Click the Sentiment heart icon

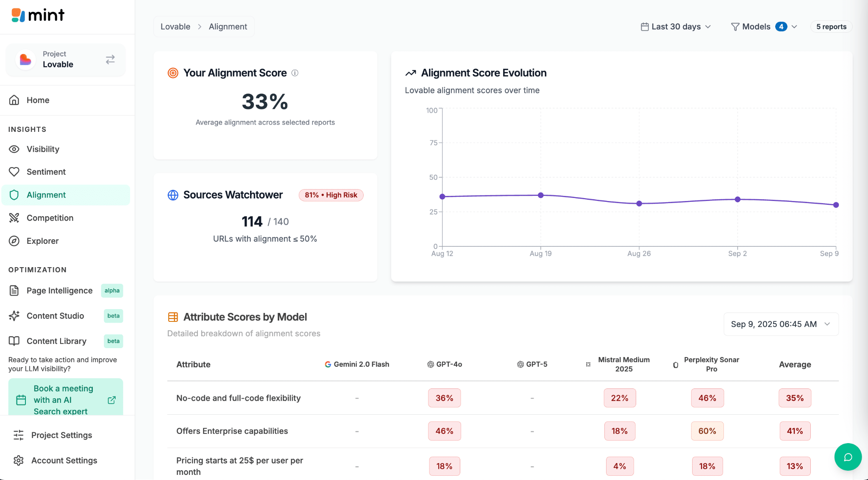[14, 172]
